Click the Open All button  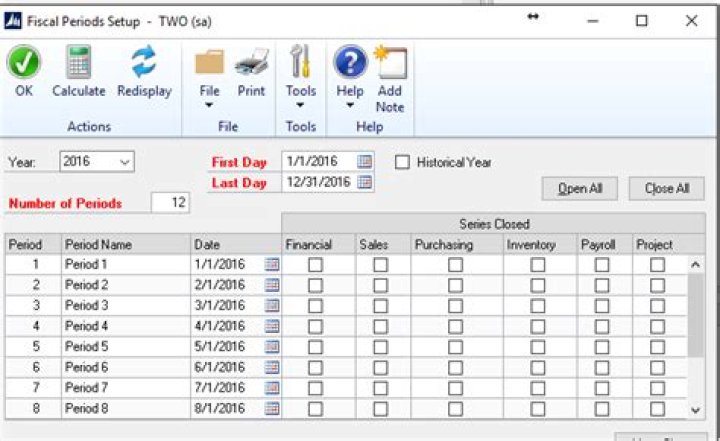coord(580,189)
